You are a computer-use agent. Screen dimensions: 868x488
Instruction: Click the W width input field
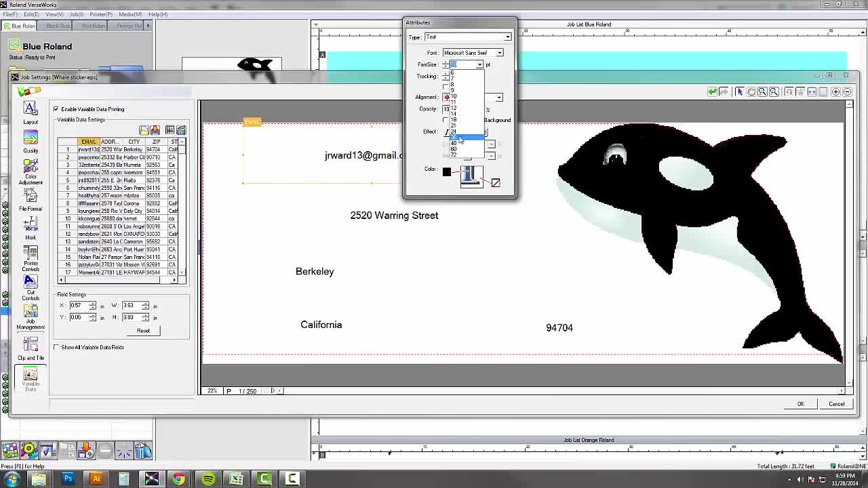tap(132, 306)
